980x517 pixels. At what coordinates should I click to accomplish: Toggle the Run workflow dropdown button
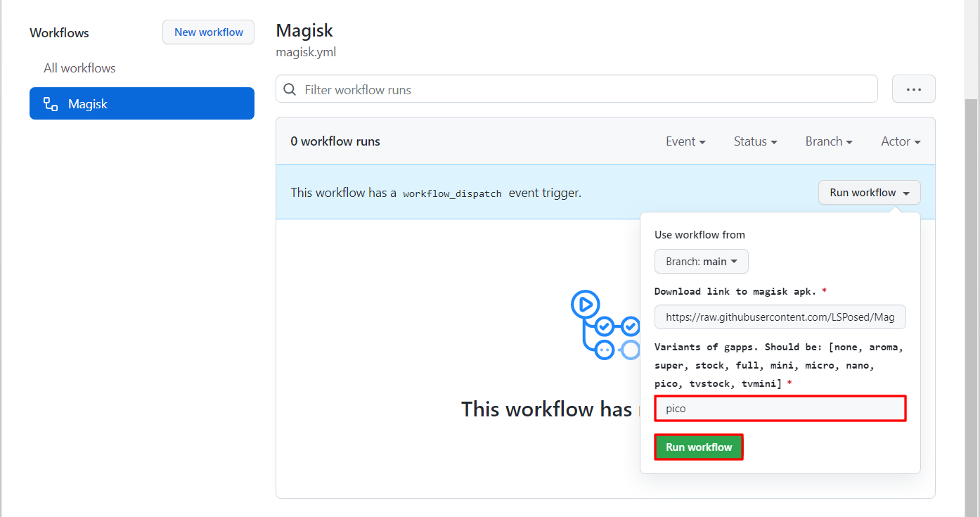click(x=870, y=193)
